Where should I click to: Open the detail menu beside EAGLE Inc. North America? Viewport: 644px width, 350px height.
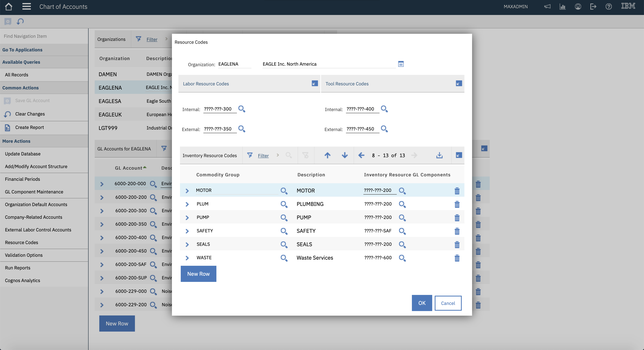tap(401, 64)
